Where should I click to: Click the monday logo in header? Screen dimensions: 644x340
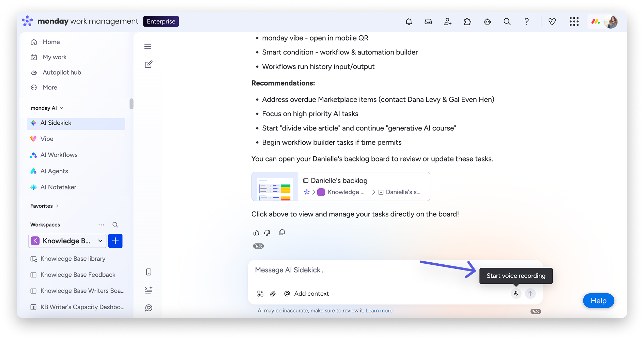point(27,21)
